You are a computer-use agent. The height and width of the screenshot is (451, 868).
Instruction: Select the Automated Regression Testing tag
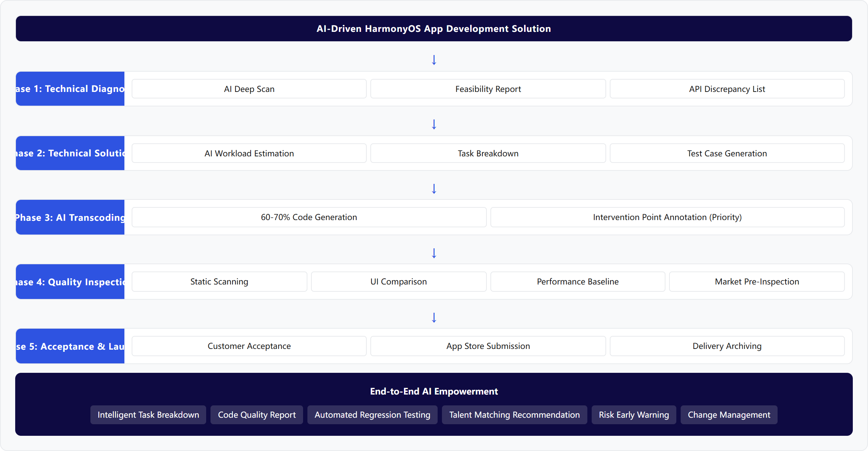coord(373,415)
